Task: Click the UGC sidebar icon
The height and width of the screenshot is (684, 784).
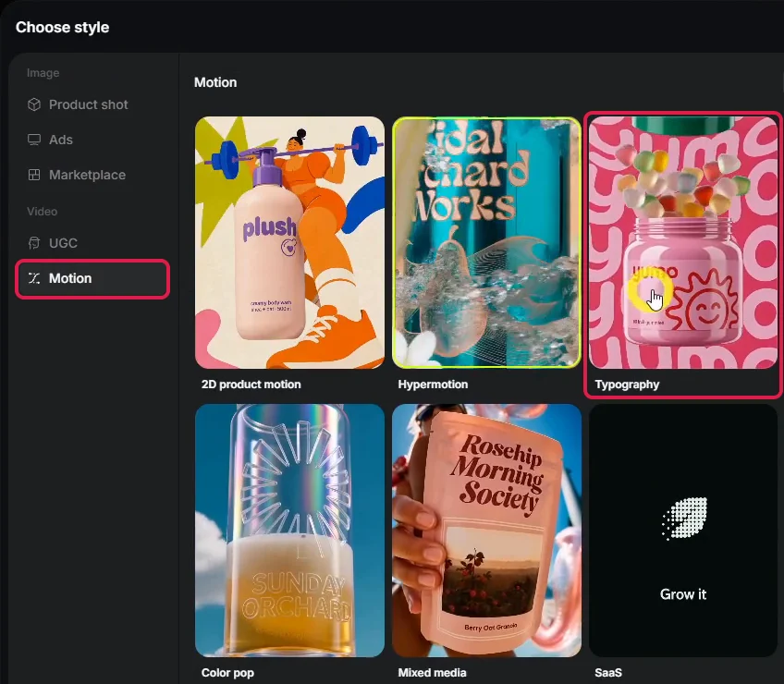Action: coord(34,243)
